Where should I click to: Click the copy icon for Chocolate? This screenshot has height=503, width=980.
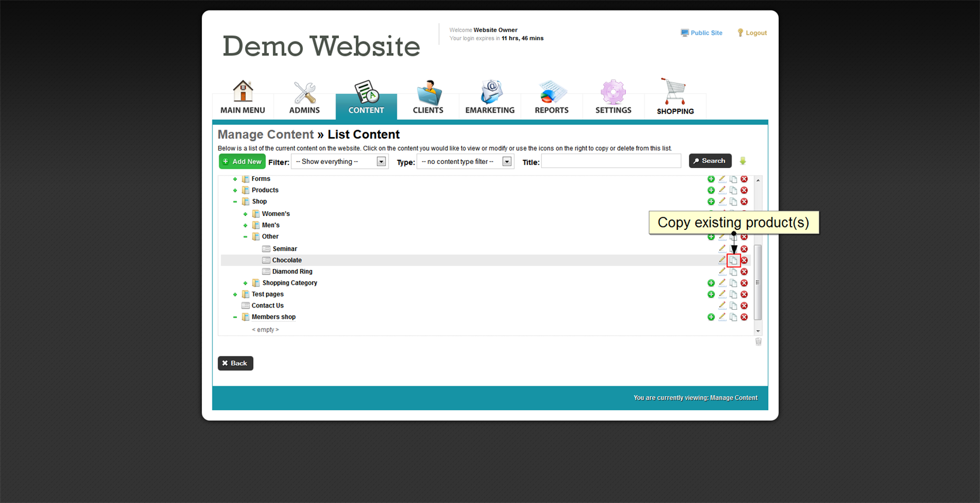[733, 260]
